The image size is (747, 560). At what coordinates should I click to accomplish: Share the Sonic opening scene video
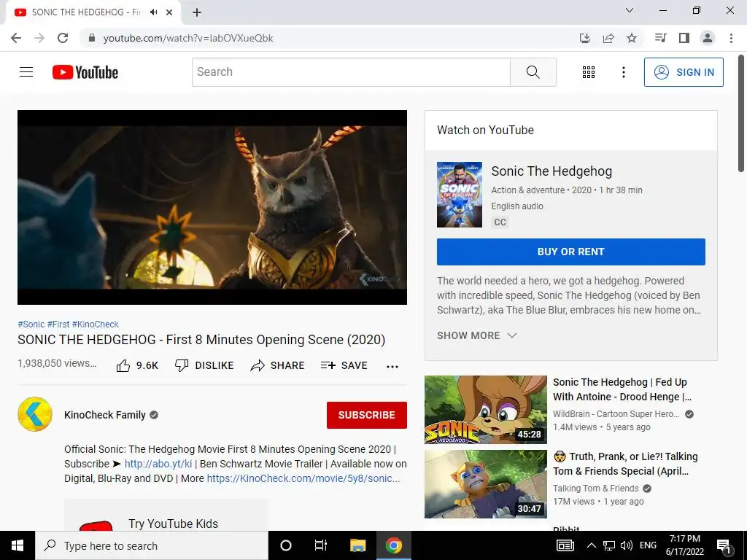277,365
